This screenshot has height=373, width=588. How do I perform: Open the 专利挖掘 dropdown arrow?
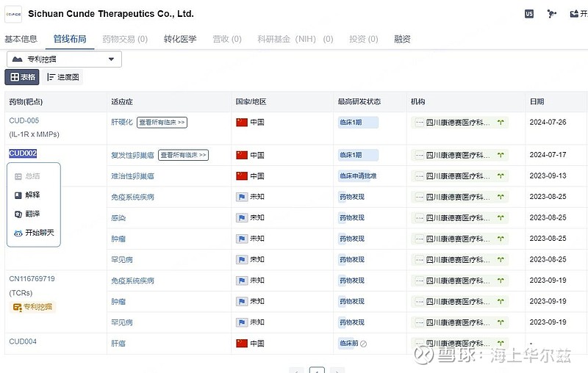(x=111, y=59)
